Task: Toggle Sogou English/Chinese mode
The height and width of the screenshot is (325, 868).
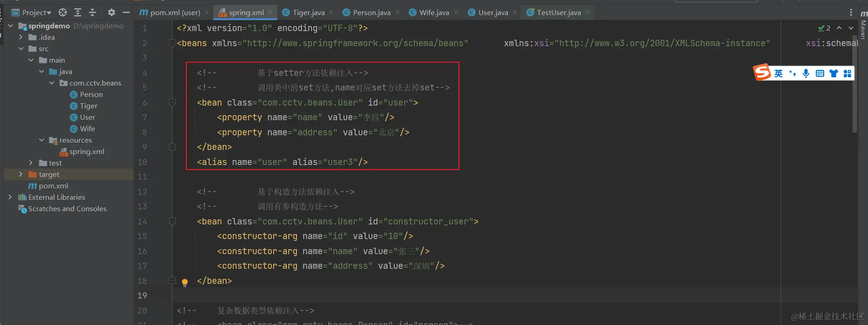Action: [x=778, y=73]
